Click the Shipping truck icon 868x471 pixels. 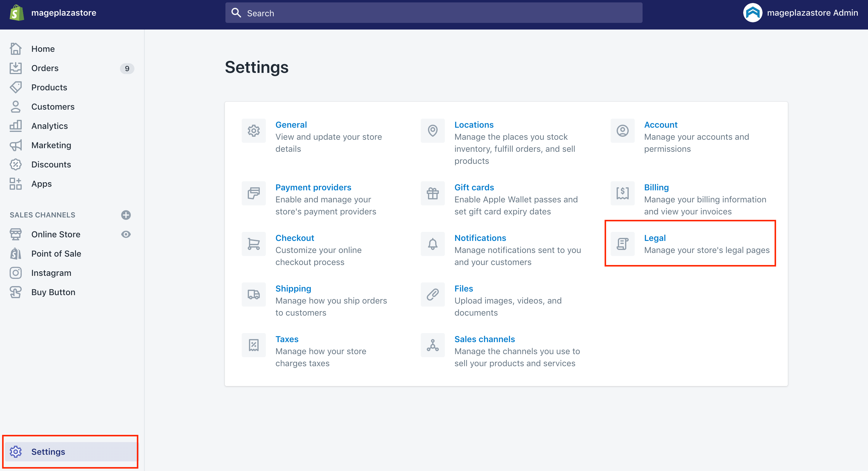coord(254,295)
